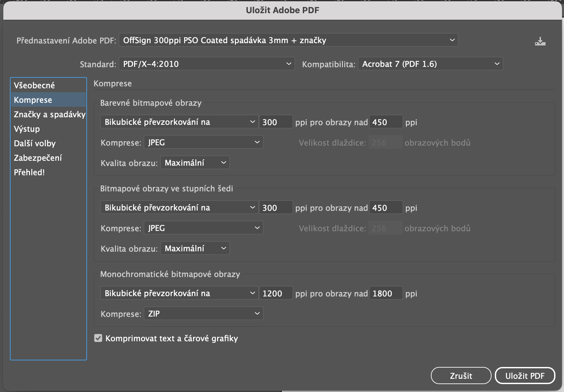Toggle Komprimovat text a čárové grafiky checkbox
Image resolution: width=564 pixels, height=392 pixels.
click(x=98, y=338)
